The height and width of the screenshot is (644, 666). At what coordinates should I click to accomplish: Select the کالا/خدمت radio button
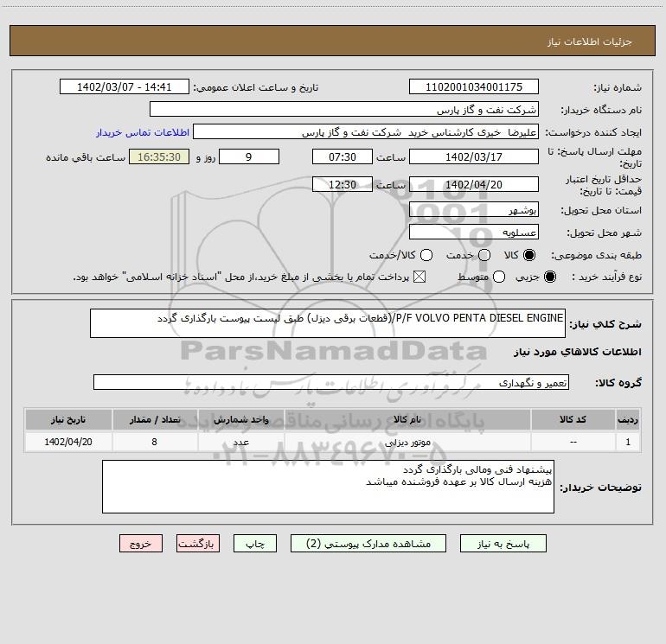coord(426,255)
